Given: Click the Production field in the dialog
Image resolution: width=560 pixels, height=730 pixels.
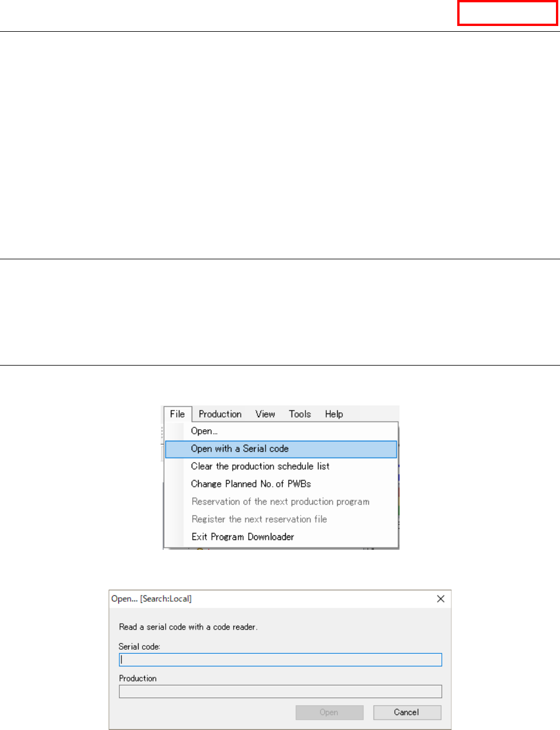Looking at the screenshot, I should click(281, 691).
